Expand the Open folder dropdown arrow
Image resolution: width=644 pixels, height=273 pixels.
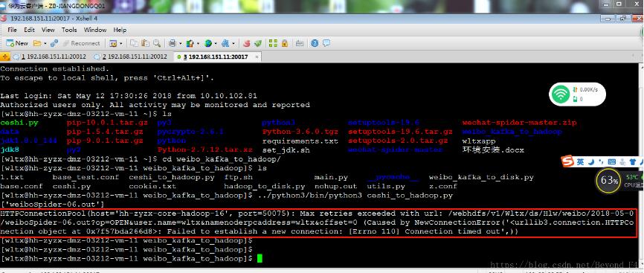[45, 43]
